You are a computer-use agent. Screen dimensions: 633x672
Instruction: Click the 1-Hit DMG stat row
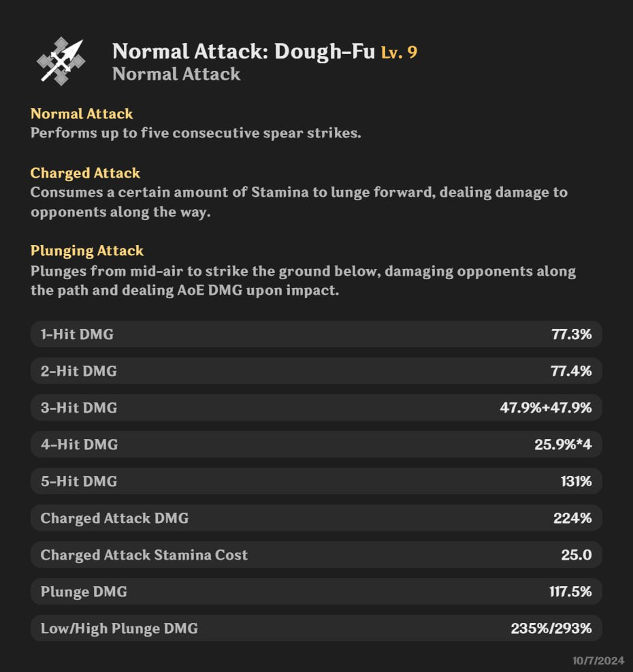(316, 334)
